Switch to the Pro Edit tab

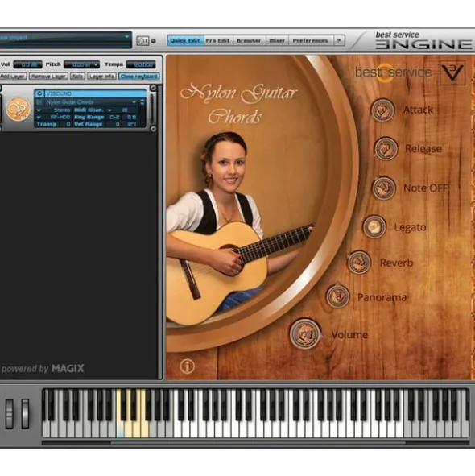pyautogui.click(x=217, y=40)
